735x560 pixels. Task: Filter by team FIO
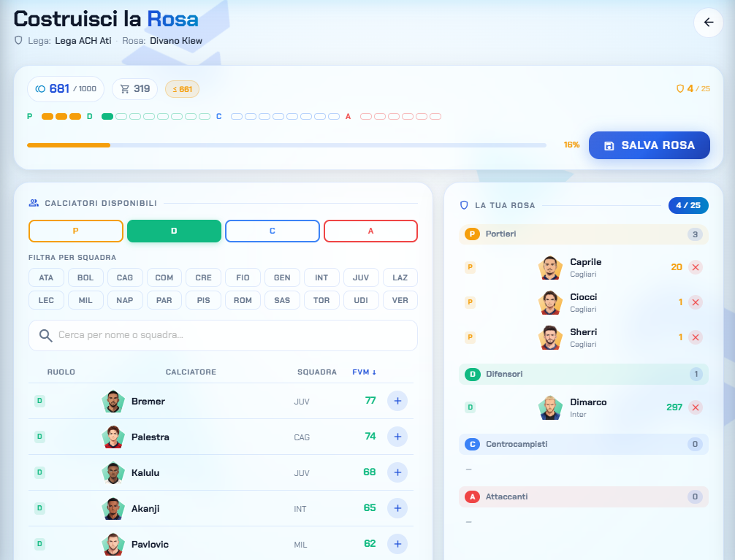[243, 277]
